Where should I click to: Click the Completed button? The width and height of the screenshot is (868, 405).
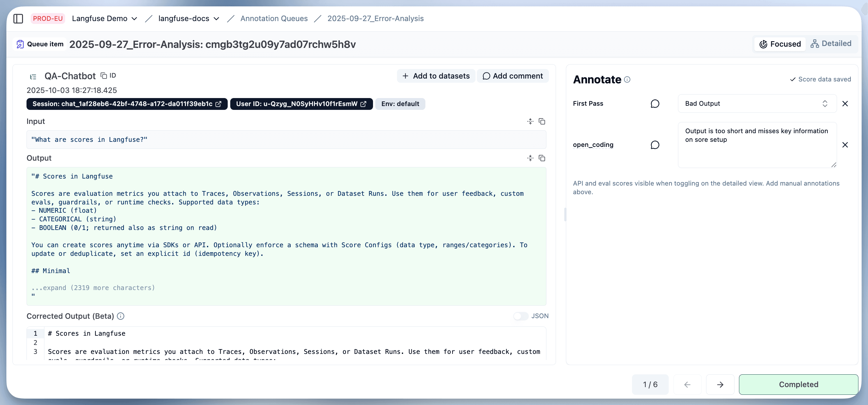[x=798, y=385]
